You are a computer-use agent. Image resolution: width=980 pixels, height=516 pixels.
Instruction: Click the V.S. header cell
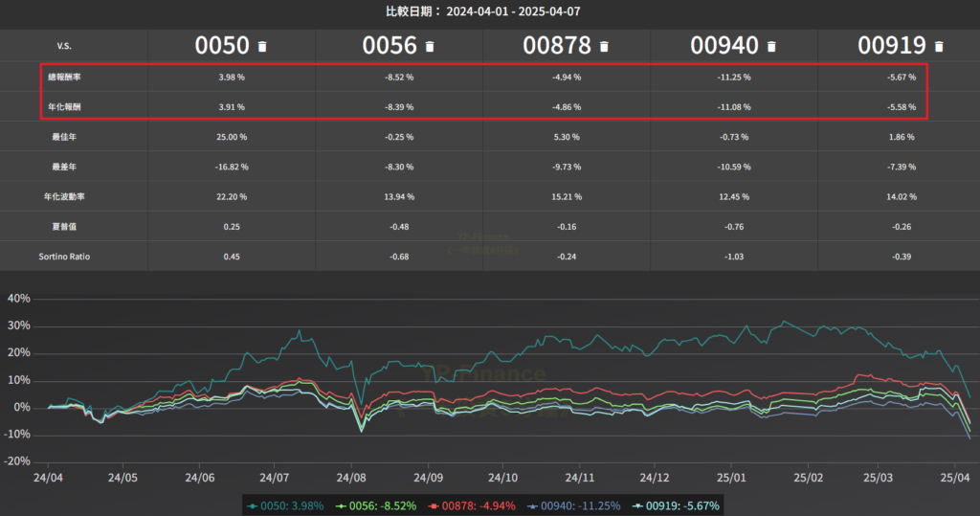[64, 46]
